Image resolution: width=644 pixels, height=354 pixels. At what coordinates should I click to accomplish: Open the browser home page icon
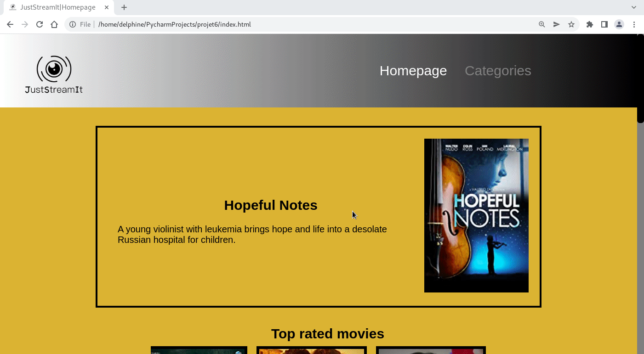(x=54, y=24)
